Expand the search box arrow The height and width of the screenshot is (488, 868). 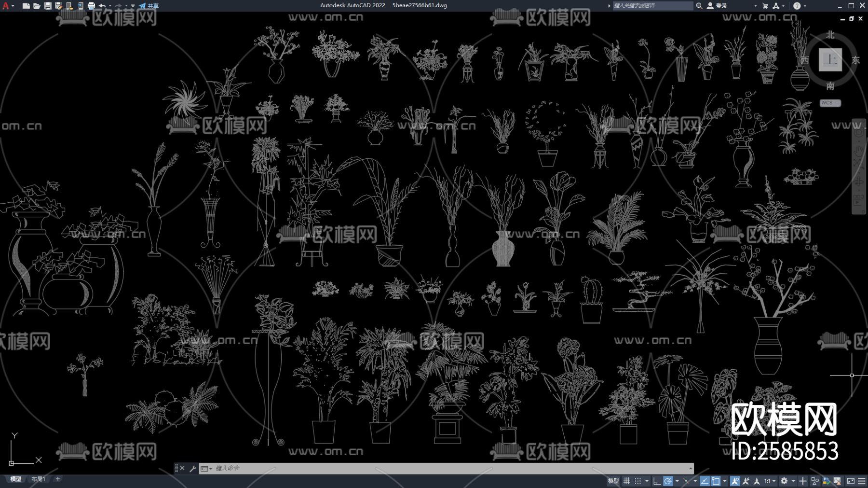click(609, 6)
